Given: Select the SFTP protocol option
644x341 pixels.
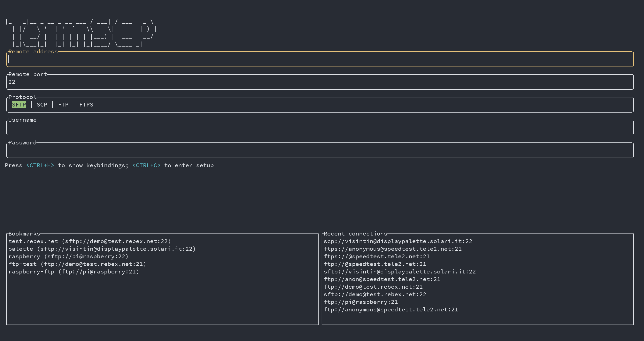Looking at the screenshot, I should tap(19, 105).
